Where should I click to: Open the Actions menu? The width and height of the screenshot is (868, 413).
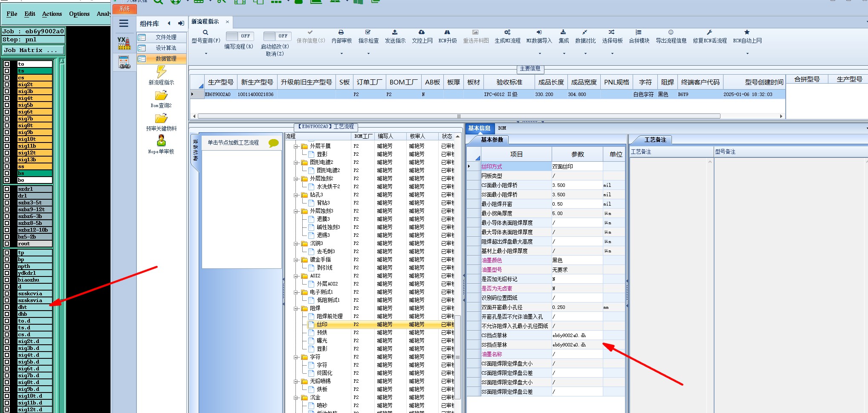pos(52,14)
